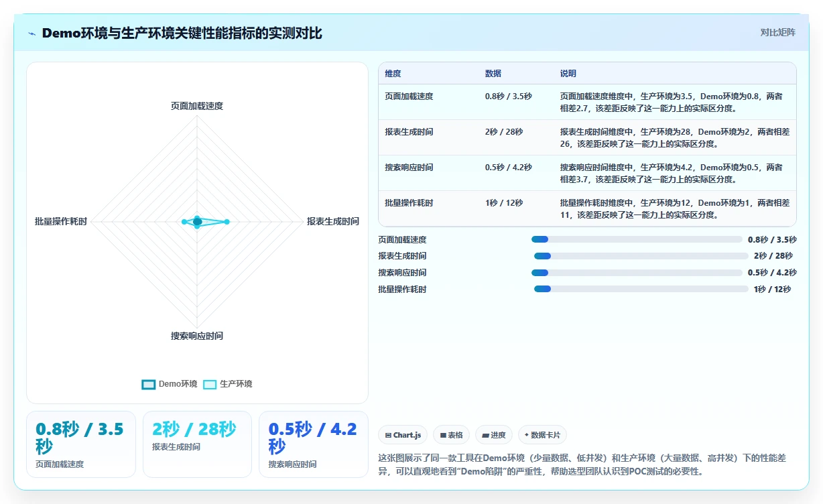Click the lightning icon beside the Demo title
The image size is (823, 504).
[x=32, y=34]
